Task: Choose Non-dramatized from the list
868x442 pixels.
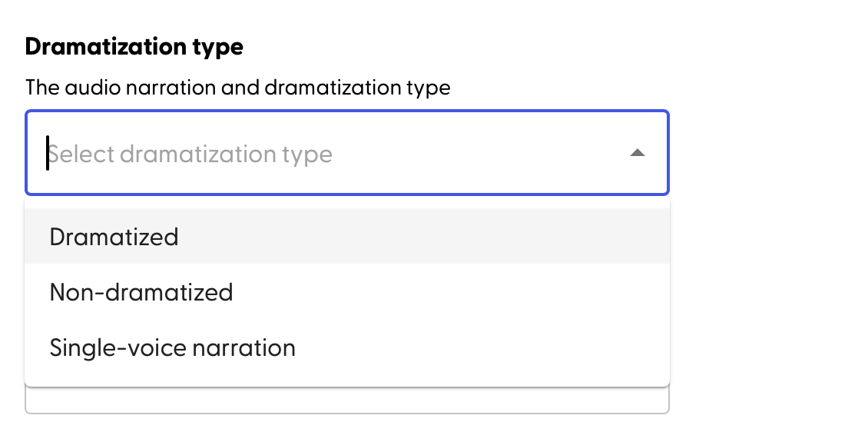Action: coord(141,292)
